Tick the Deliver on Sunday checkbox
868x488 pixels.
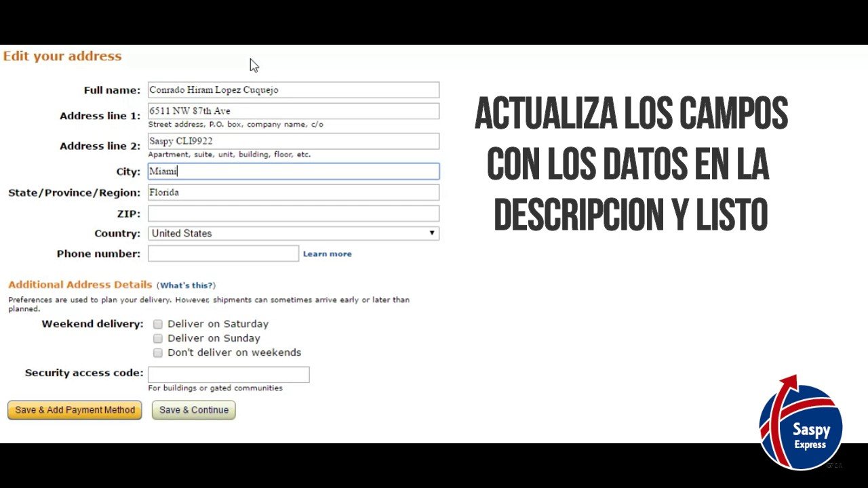[158, 338]
